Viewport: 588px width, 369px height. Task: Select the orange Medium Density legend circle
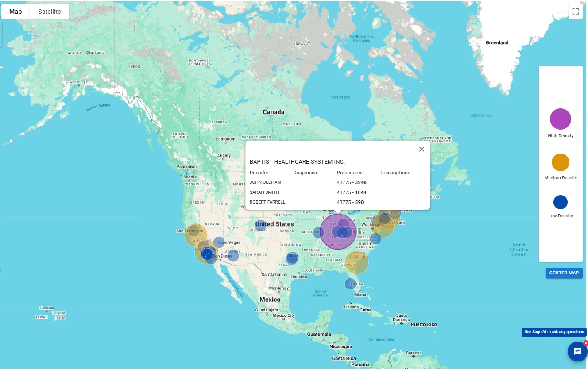click(561, 162)
